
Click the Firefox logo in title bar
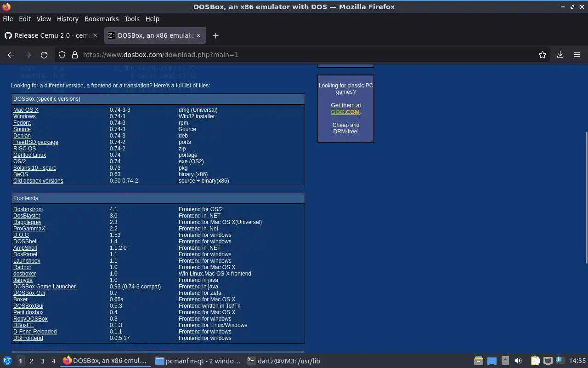tap(6, 6)
